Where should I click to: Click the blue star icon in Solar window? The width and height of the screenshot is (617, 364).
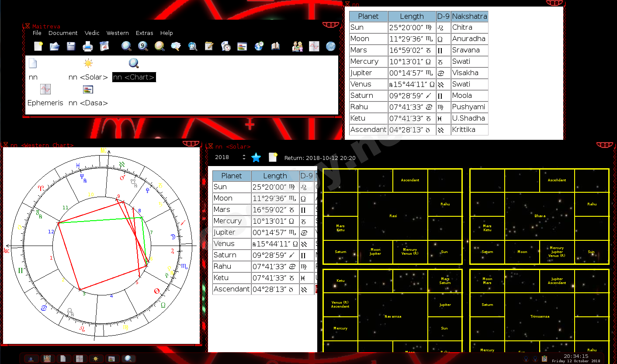coord(256,158)
